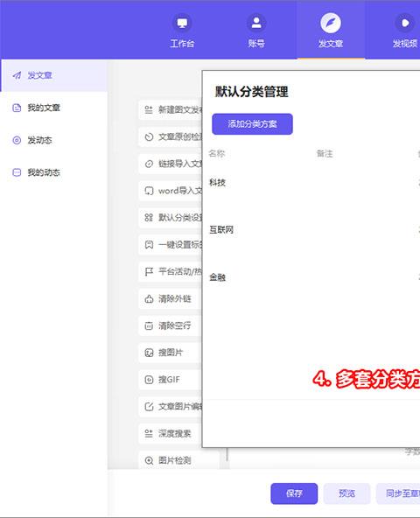The image size is (420, 518).
Task: Click the flag icon for 平台活动
Action: point(149,272)
